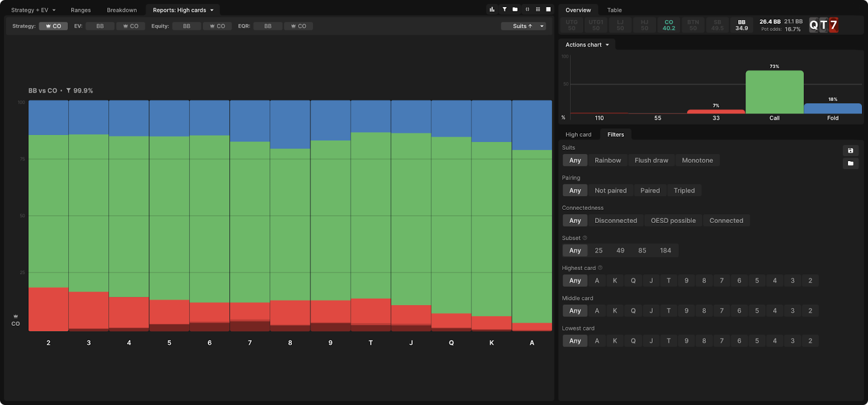The width and height of the screenshot is (868, 405).
Task: Open the folder icon in top toolbar
Action: 515,9
